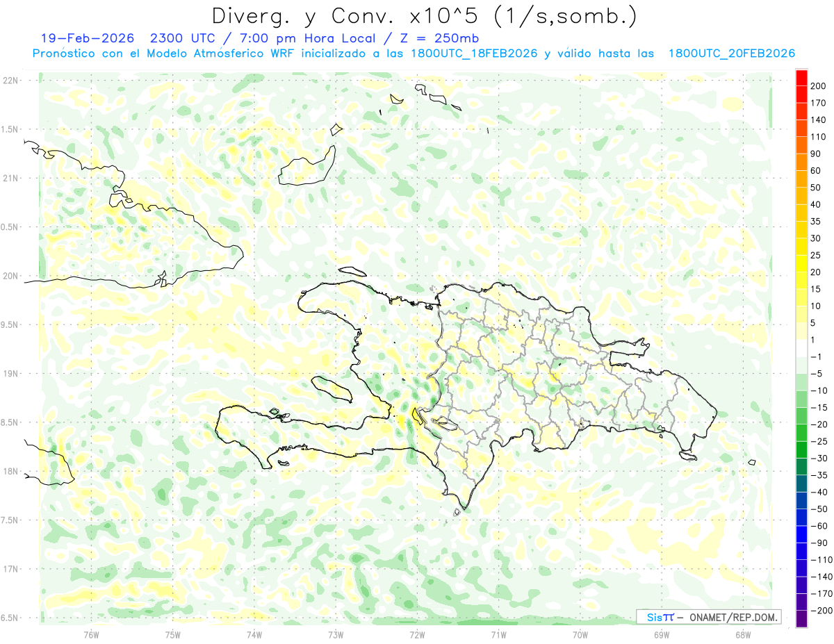Click the 21N latitude label

(x=10, y=178)
